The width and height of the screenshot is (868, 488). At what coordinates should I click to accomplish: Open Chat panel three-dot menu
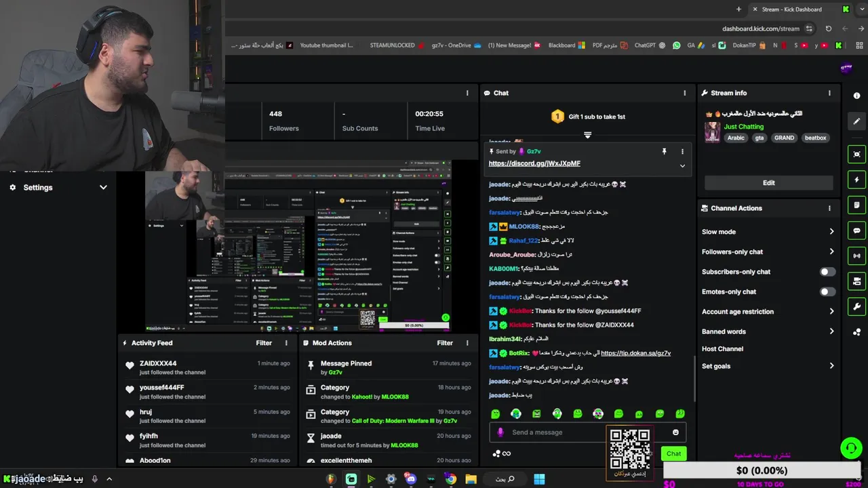pos(684,93)
